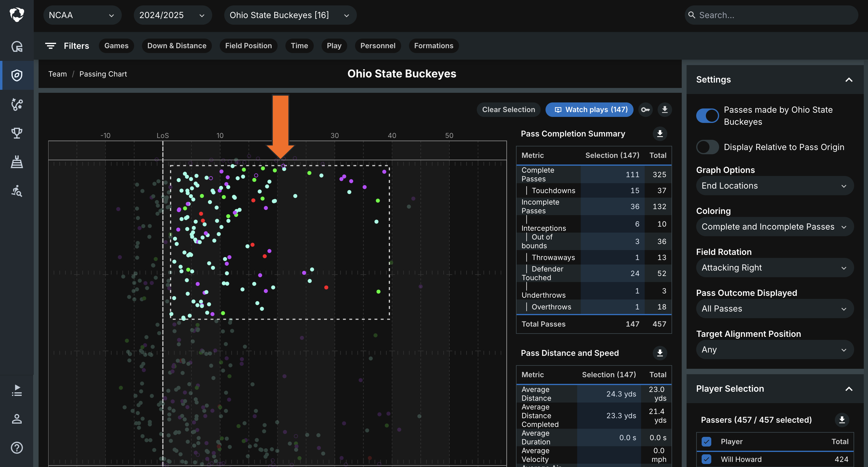Open the Attacking Right field rotation dropdown
The width and height of the screenshot is (868, 467).
pos(775,268)
